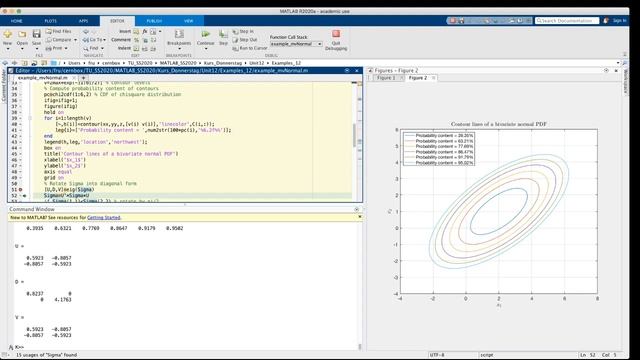Click Step In

tap(243, 31)
